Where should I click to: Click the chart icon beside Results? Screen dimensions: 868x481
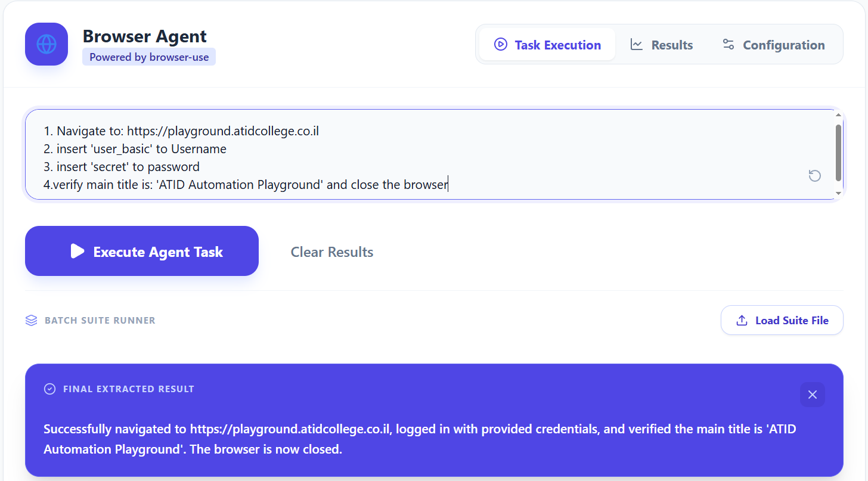tap(637, 44)
